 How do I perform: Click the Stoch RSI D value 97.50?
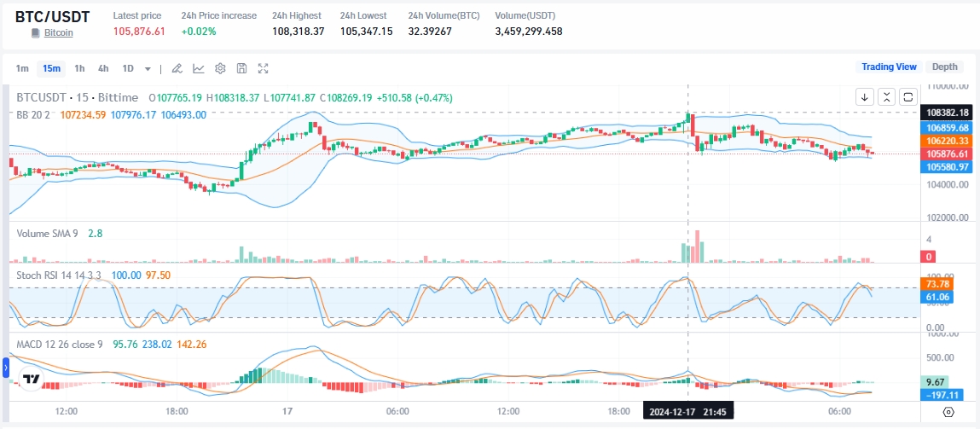[x=158, y=275]
